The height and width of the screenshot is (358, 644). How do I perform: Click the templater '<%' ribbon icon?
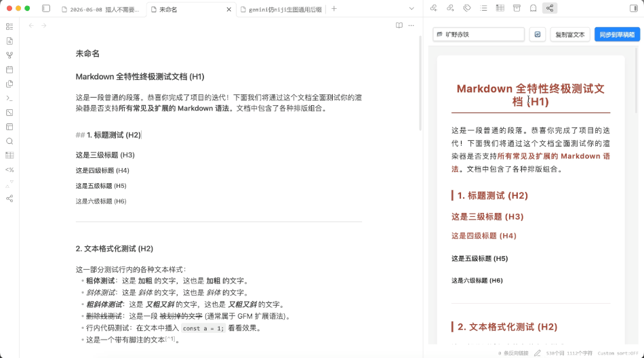coord(9,170)
